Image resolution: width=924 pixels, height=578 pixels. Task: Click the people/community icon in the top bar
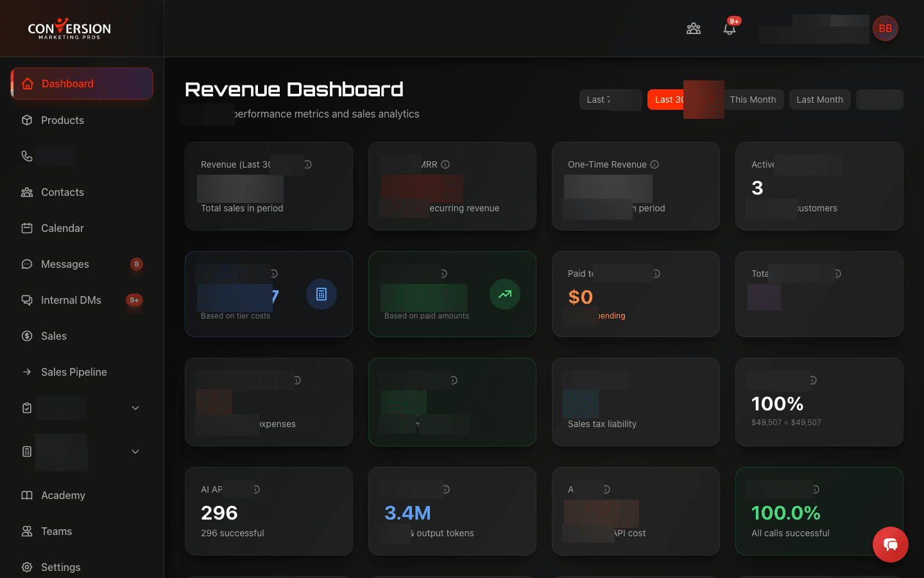tap(694, 28)
